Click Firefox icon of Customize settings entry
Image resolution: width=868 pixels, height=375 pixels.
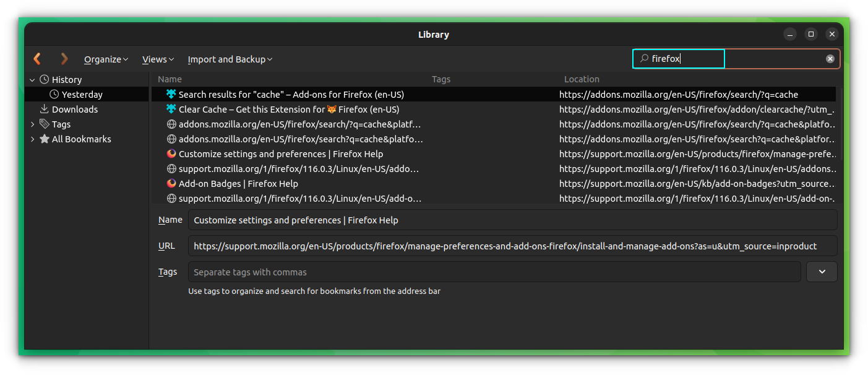(171, 153)
